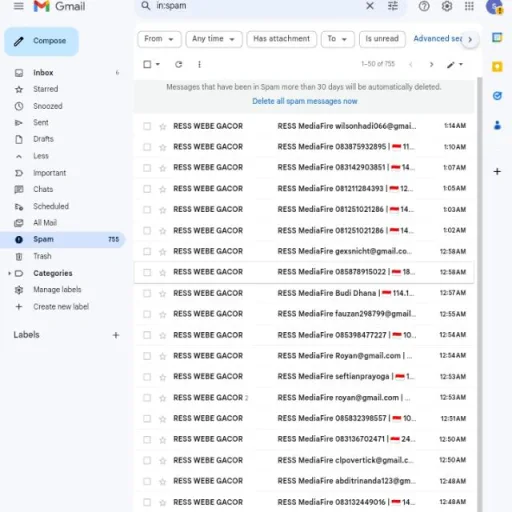Viewport: 512px width, 512px height.
Task: Apply the Is unread filter
Action: coord(382,39)
